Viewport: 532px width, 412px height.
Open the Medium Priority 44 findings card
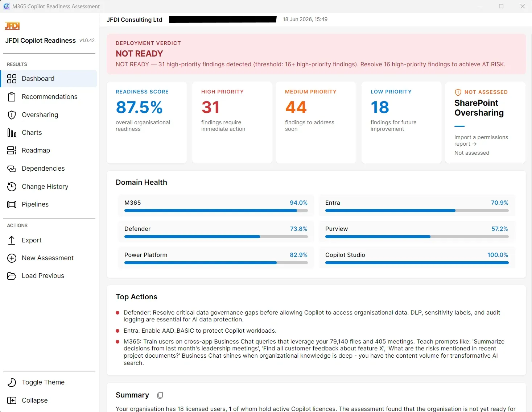(x=316, y=122)
